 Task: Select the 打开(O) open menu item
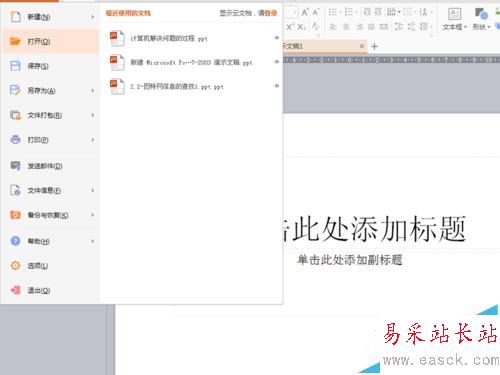[50, 41]
